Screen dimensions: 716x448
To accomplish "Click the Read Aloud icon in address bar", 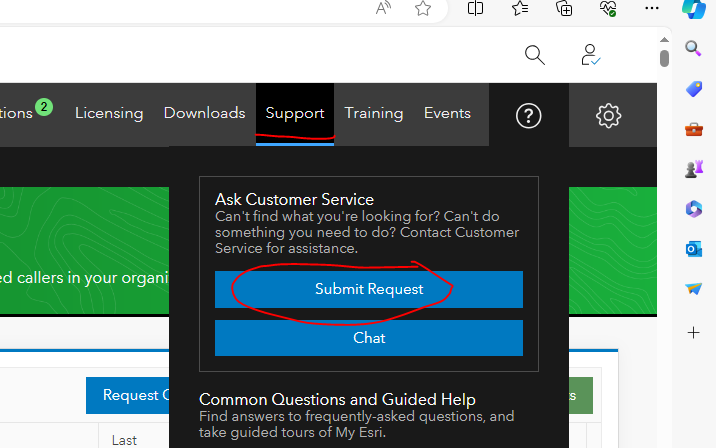I will click(383, 8).
